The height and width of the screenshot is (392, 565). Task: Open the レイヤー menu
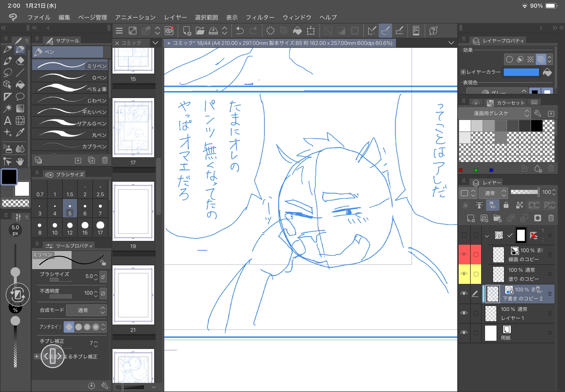(x=175, y=17)
